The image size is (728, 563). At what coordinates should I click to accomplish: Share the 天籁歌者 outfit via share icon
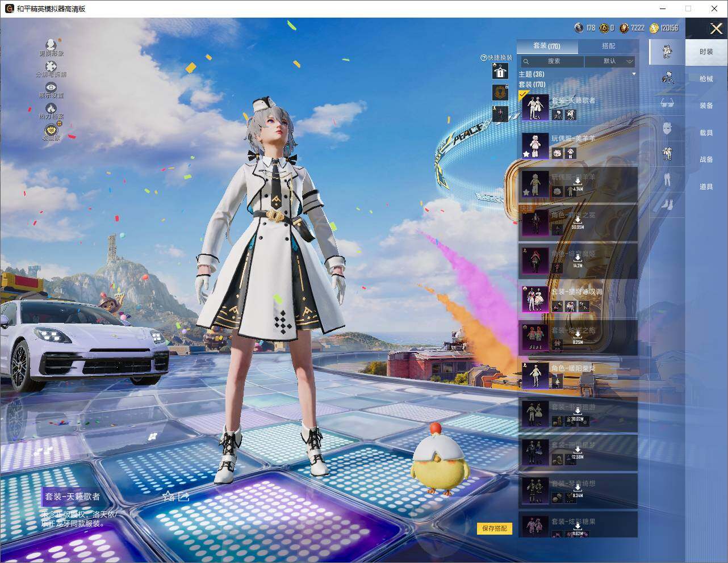pyautogui.click(x=184, y=497)
